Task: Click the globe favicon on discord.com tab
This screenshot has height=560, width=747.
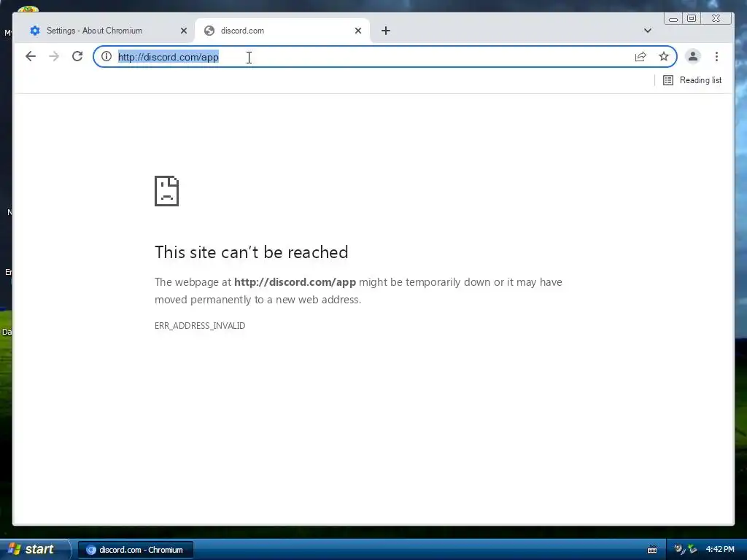Action: (209, 31)
